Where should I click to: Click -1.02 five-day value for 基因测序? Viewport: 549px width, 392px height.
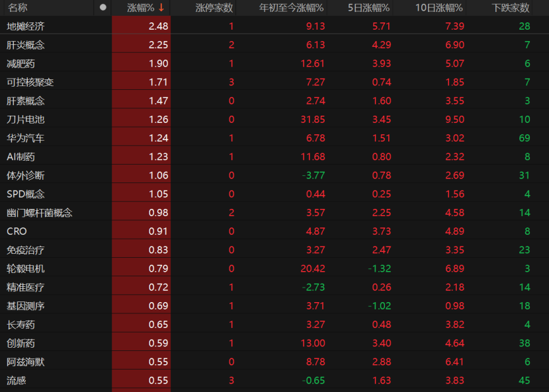[x=379, y=305]
